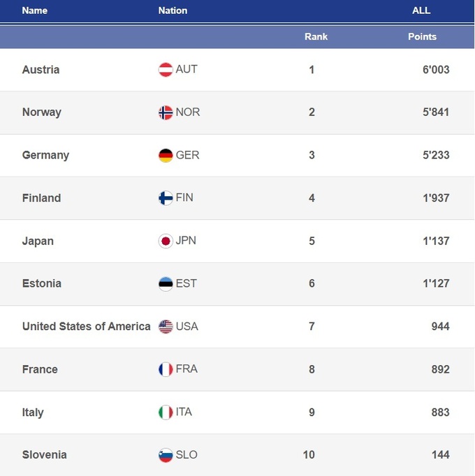This screenshot has height=476, width=475.
Task: Click Norway's 5'841 points value
Action: click(435, 112)
